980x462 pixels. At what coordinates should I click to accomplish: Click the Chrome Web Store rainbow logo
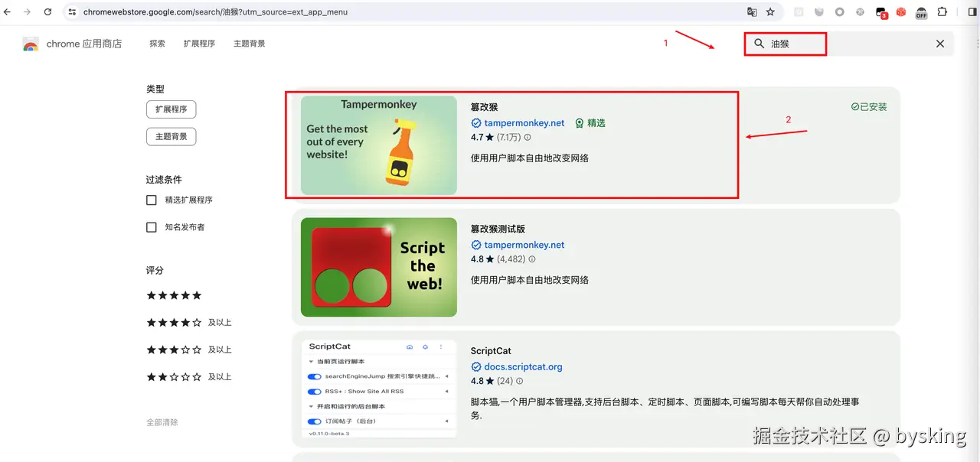coord(31,44)
